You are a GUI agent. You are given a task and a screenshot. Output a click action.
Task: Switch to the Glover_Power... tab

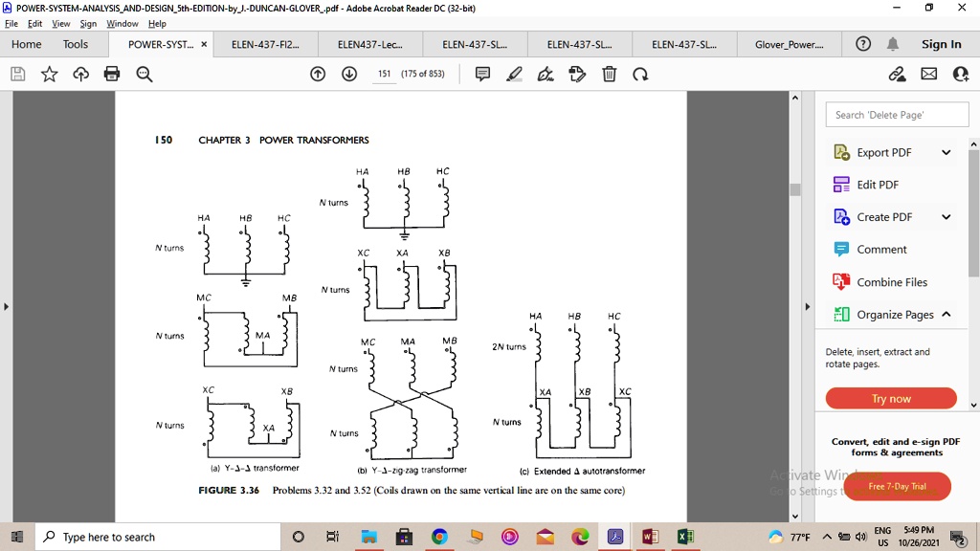point(789,44)
